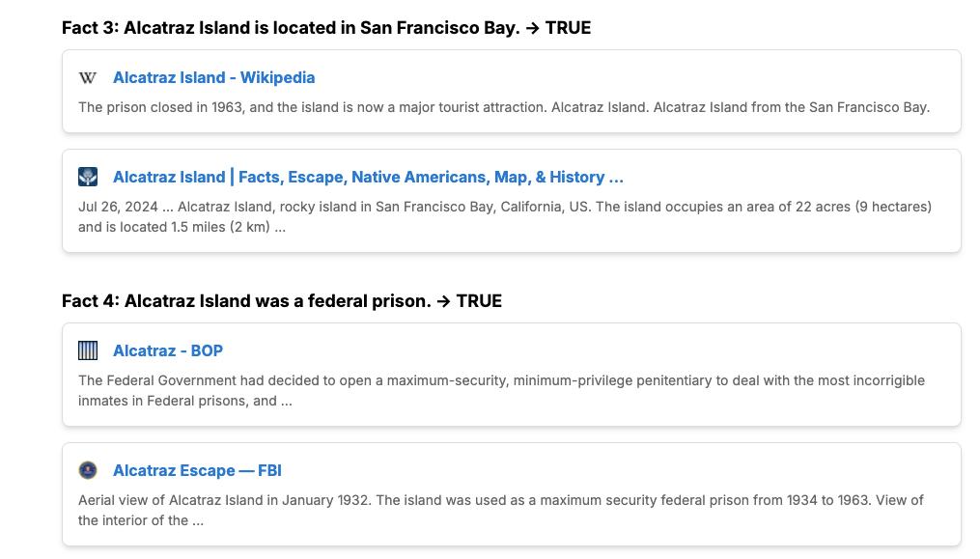
Task: Click the Britannica thistle favicon icon
Action: pyautogui.click(x=88, y=177)
